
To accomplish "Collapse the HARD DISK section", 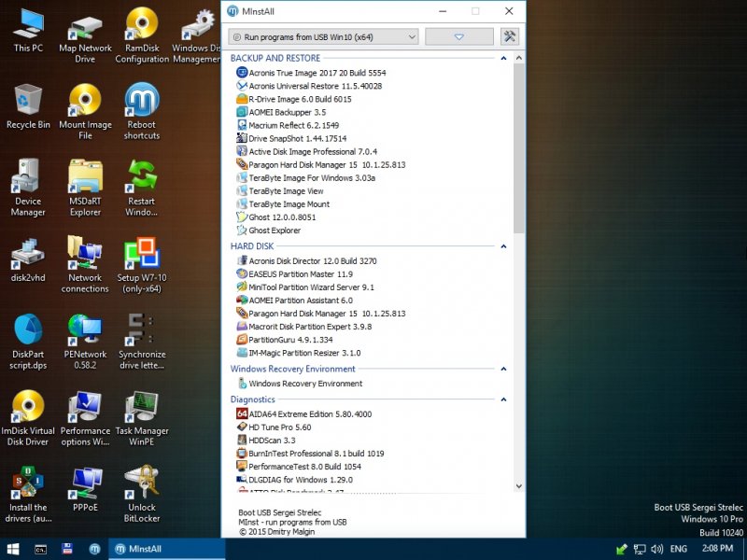I will point(503,246).
